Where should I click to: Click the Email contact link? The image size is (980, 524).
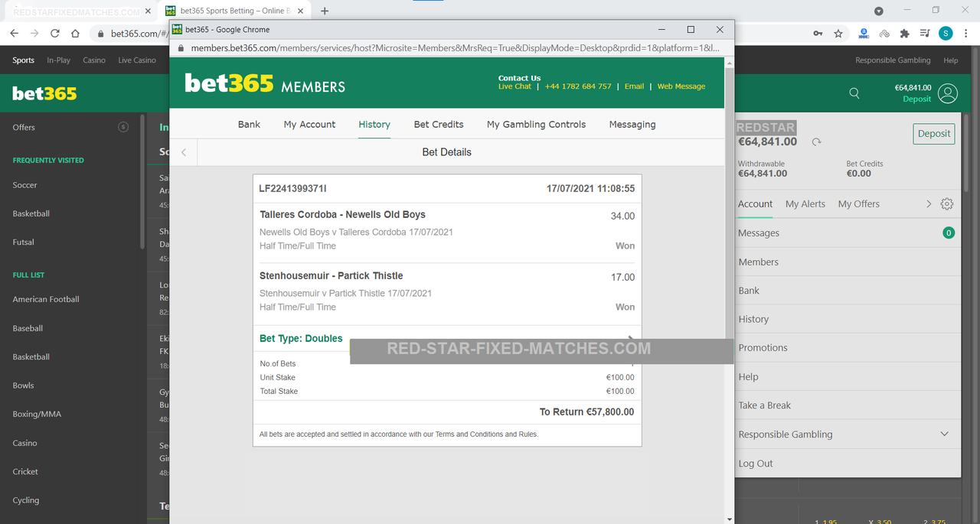pos(634,86)
